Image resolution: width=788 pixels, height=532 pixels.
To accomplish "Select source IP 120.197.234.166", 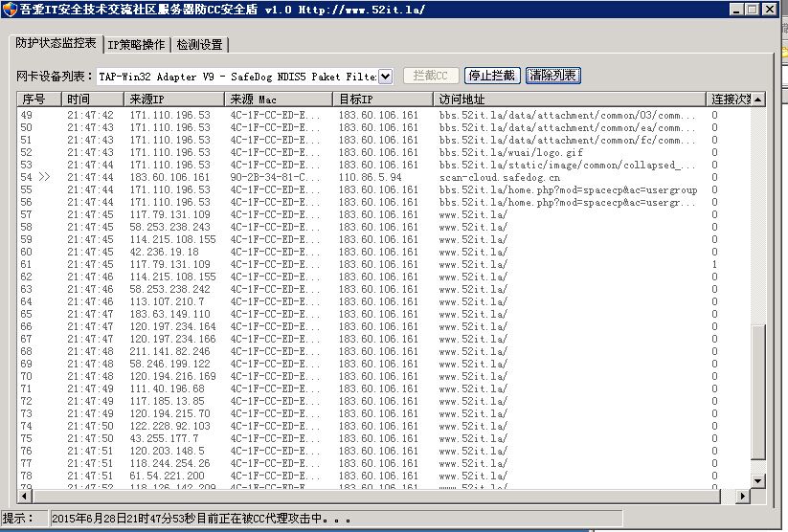I will pos(173,339).
